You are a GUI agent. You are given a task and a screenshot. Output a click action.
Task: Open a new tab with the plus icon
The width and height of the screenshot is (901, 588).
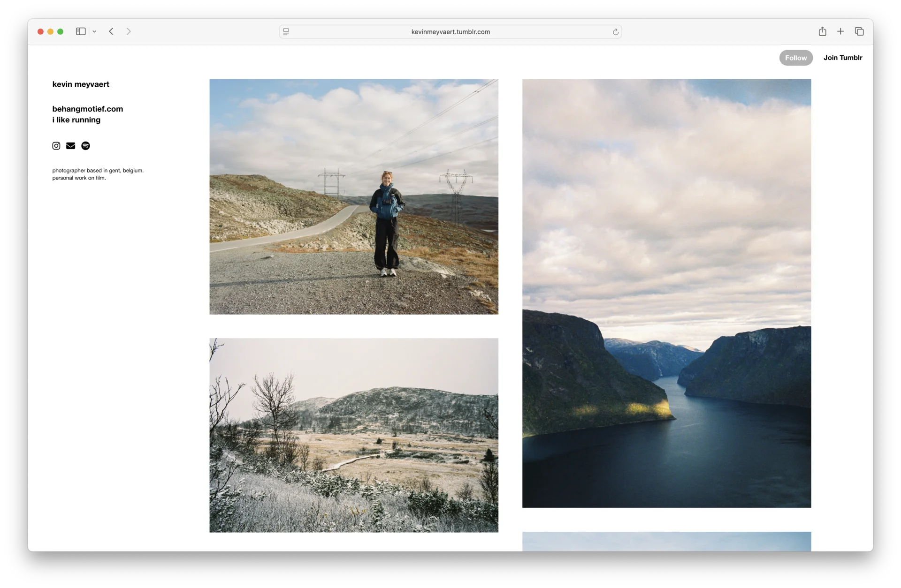pyautogui.click(x=840, y=31)
